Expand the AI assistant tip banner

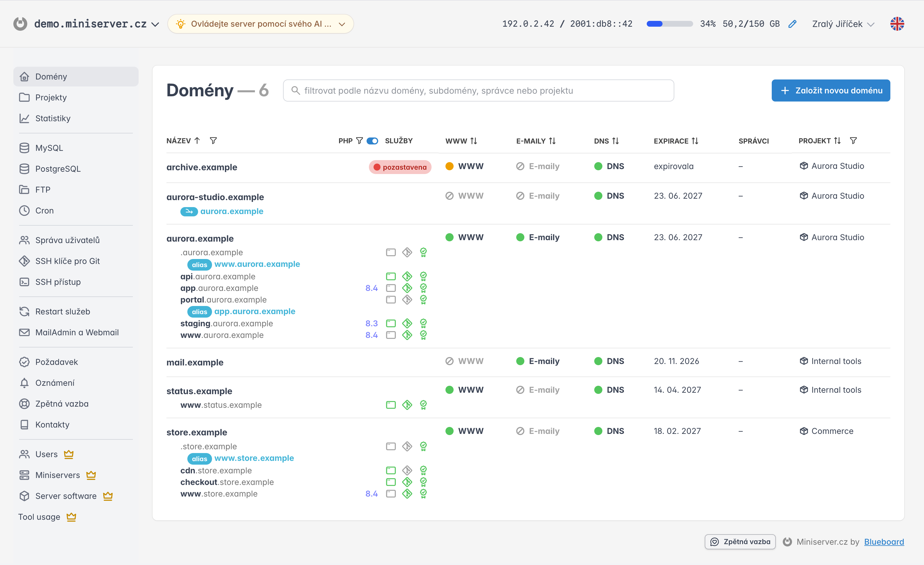261,24
